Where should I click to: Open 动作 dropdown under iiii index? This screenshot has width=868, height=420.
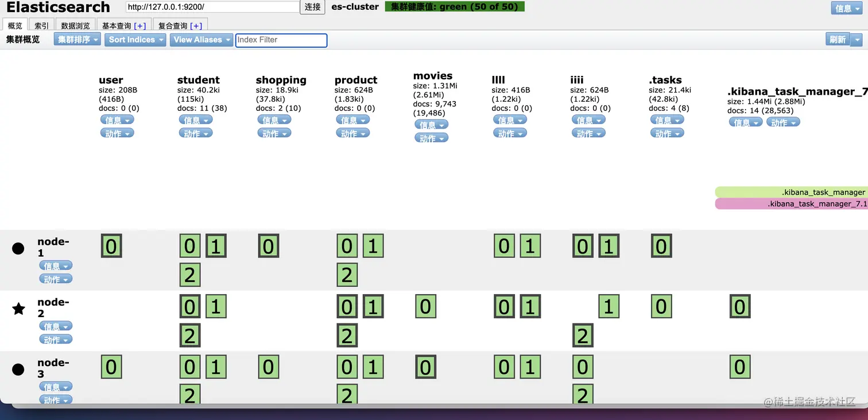point(589,133)
